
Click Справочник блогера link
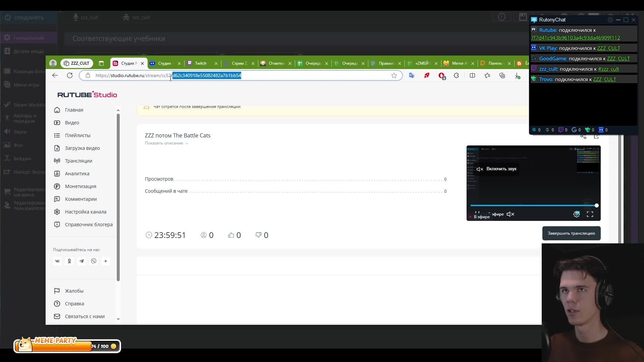pyautogui.click(x=89, y=224)
